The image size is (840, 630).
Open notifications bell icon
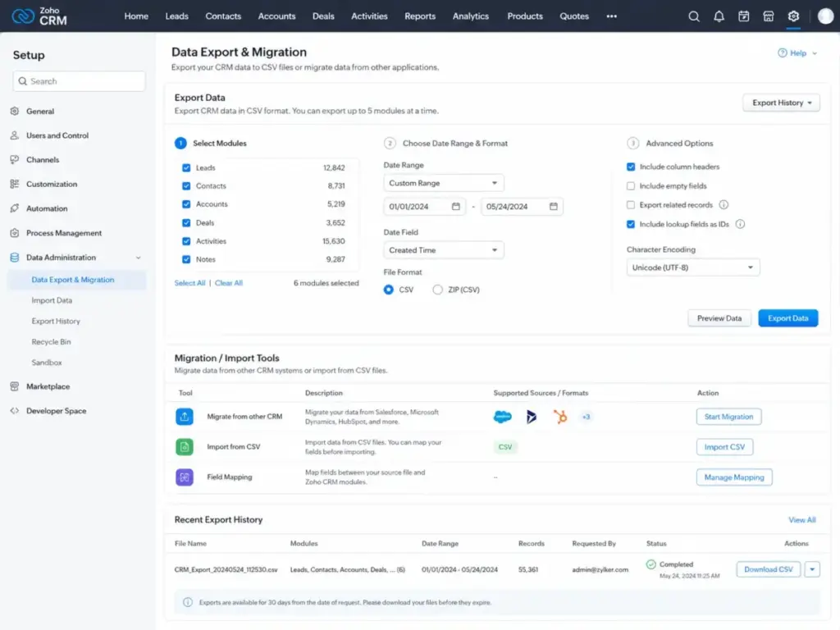[x=719, y=16]
